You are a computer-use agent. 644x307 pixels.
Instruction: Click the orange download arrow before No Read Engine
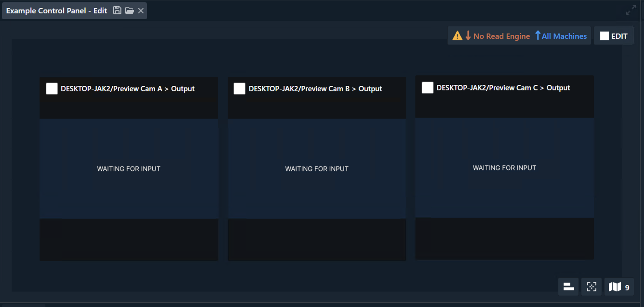(468, 36)
